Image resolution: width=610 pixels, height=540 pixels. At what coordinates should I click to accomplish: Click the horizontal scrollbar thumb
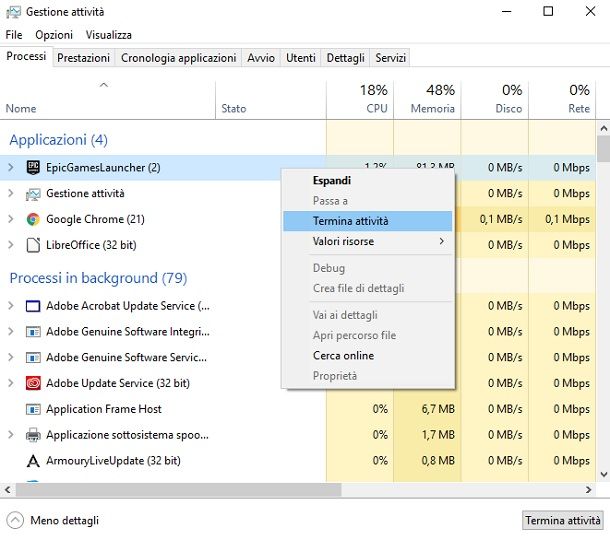click(178, 489)
